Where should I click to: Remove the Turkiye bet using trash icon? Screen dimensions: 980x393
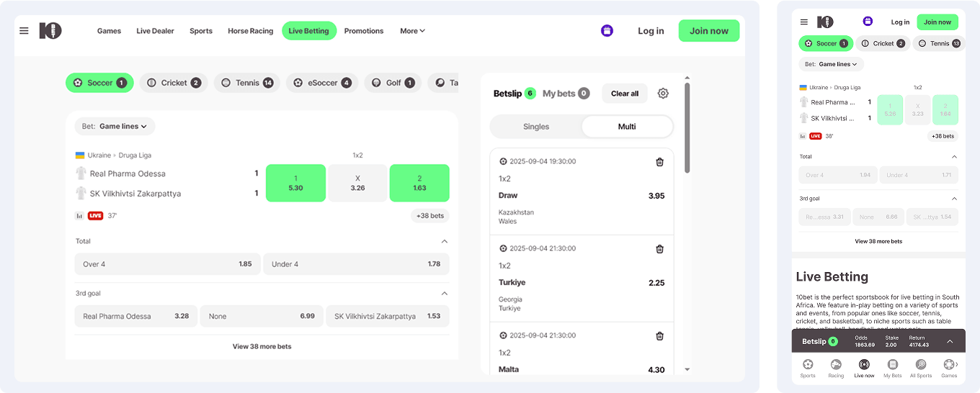pos(659,249)
